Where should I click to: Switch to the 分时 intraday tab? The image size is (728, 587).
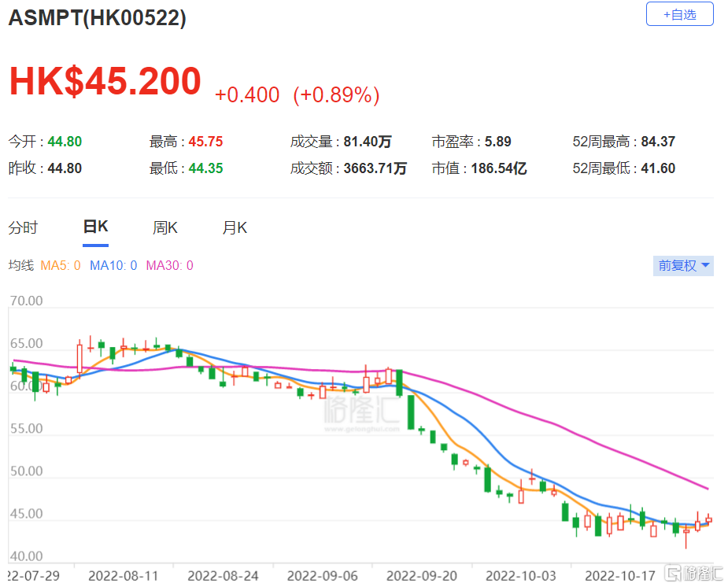coord(23,228)
